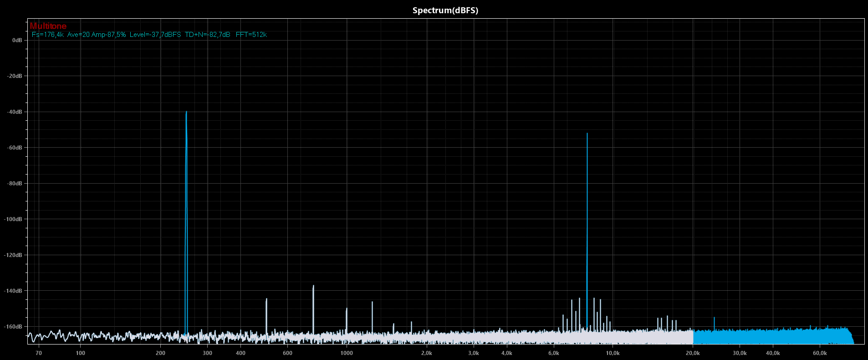868x360 pixels.
Task: Select the red Multitone label
Action: click(x=48, y=26)
